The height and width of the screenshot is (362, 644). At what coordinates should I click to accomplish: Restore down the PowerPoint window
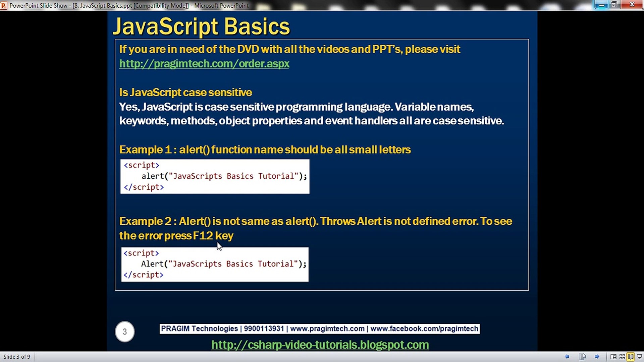(614, 5)
